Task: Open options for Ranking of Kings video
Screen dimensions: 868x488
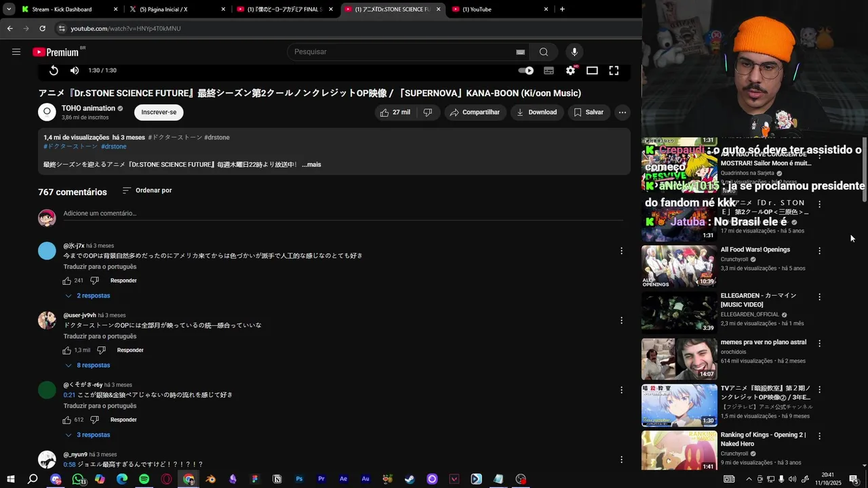Action: point(819,436)
